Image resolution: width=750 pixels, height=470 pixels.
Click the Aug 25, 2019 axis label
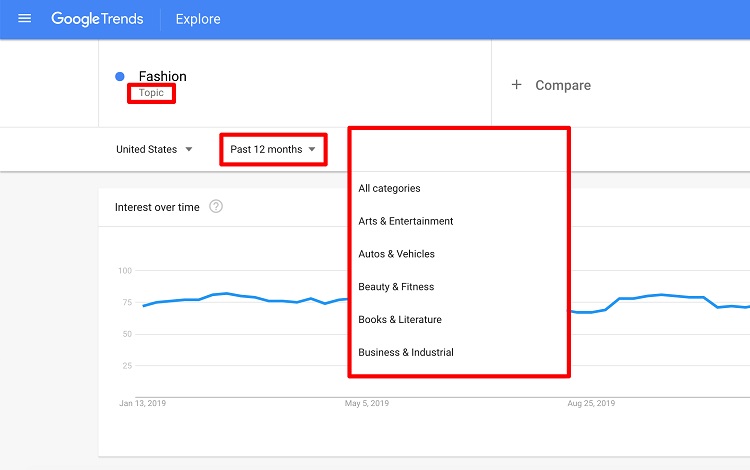coord(591,403)
